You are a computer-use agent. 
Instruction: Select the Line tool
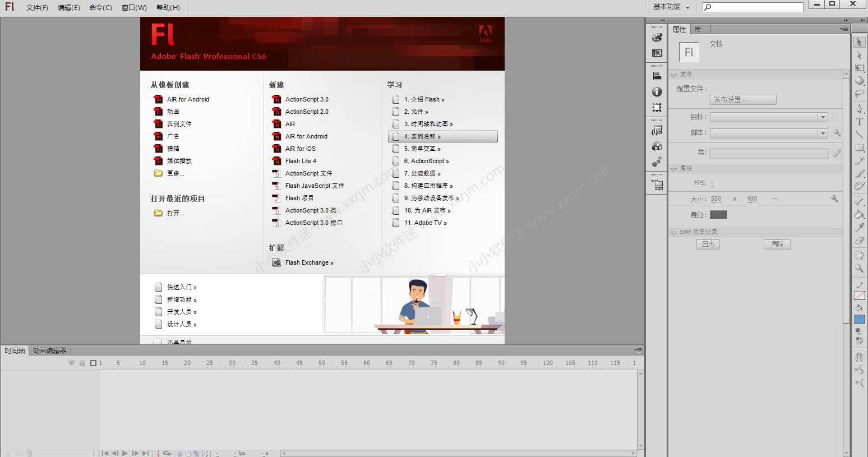tap(859, 135)
